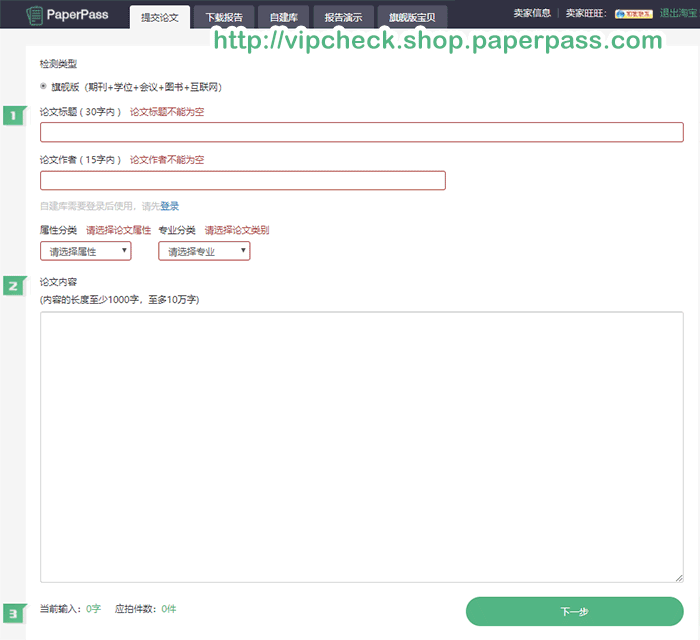Click the 内容的长度至少1000字 hint text
Image resolution: width=700 pixels, height=640 pixels.
click(120, 299)
